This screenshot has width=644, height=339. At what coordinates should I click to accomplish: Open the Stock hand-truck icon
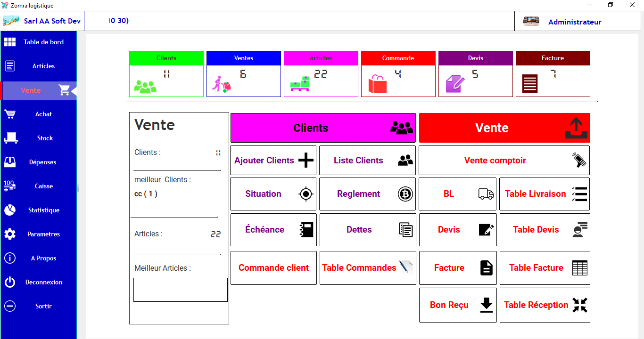coord(10,137)
